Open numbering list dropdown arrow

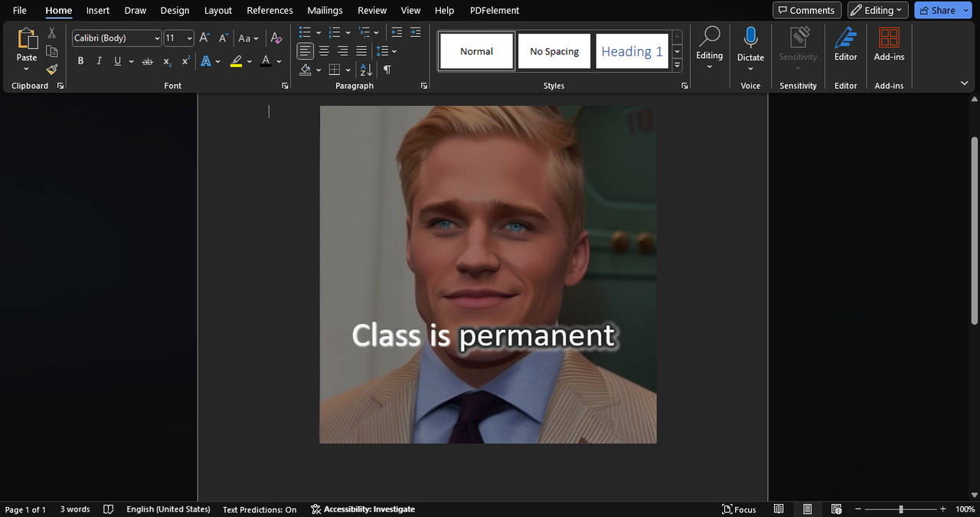(348, 32)
